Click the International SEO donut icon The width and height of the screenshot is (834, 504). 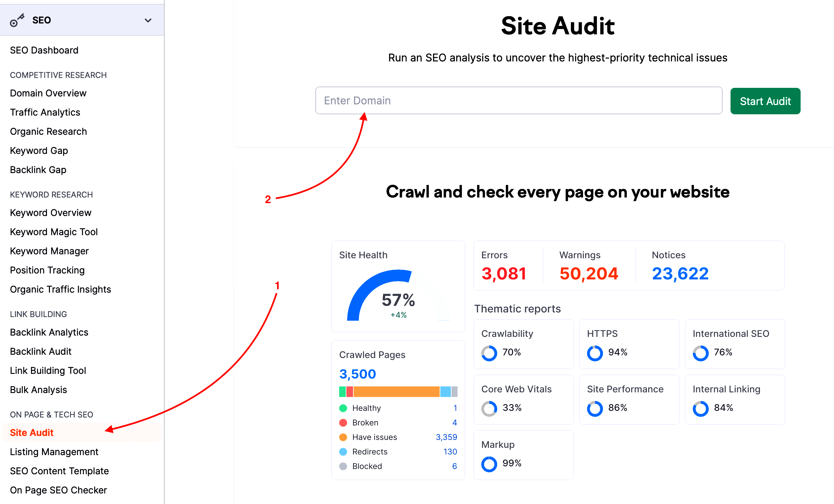(x=700, y=353)
